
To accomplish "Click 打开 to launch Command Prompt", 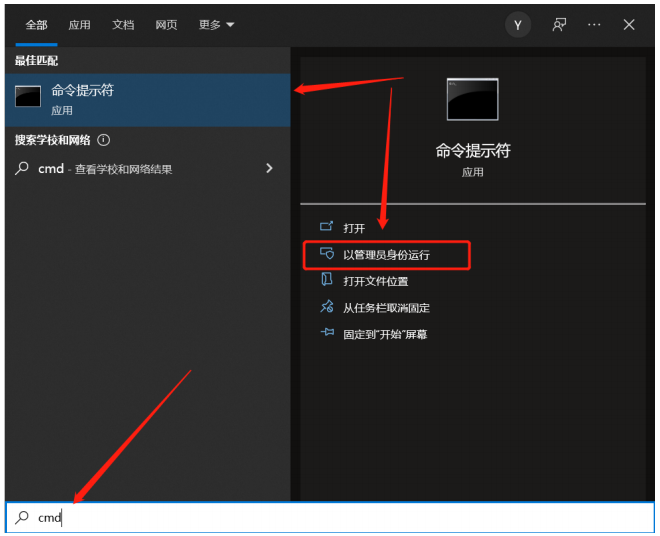I will click(x=354, y=228).
